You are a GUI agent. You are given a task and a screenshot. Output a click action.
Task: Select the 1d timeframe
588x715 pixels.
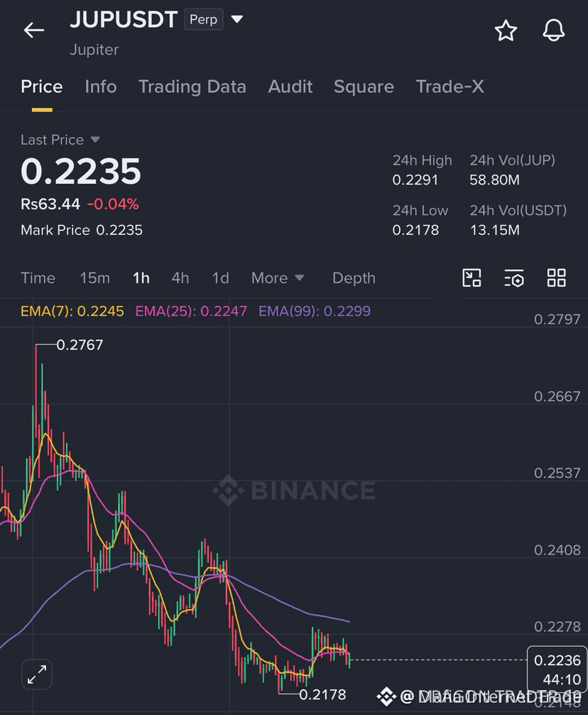[220, 278]
